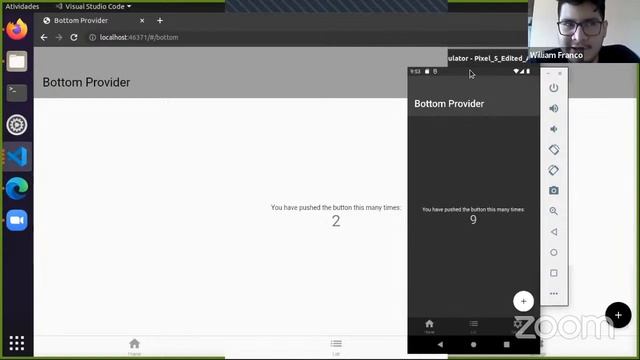Tap Android home navigation circle
The height and width of the screenshot is (360, 640).
coord(473,344)
